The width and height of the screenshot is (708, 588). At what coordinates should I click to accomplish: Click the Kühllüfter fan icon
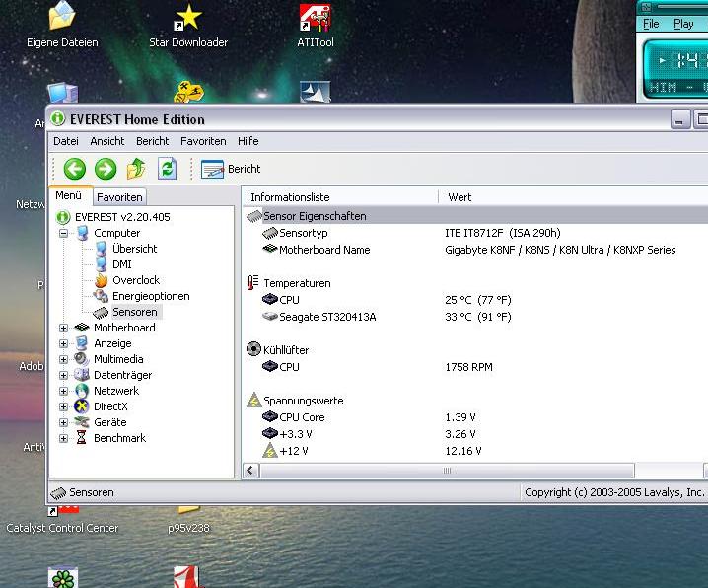(254, 349)
